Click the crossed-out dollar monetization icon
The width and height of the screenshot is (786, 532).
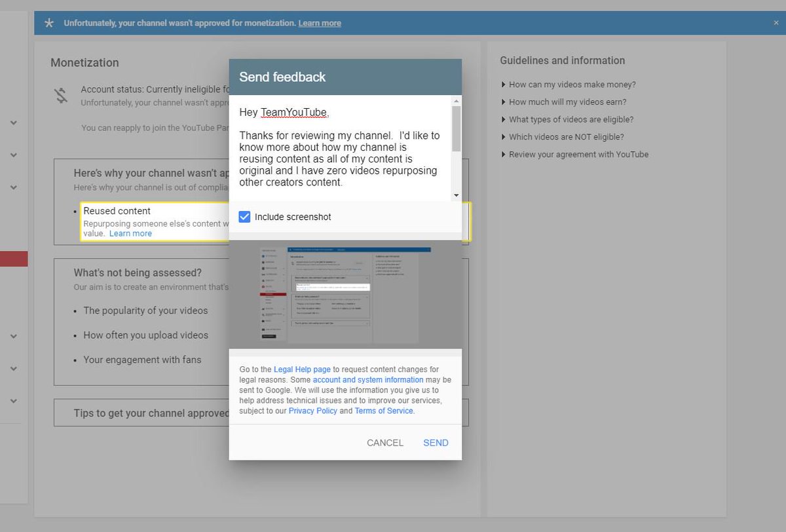tap(61, 96)
